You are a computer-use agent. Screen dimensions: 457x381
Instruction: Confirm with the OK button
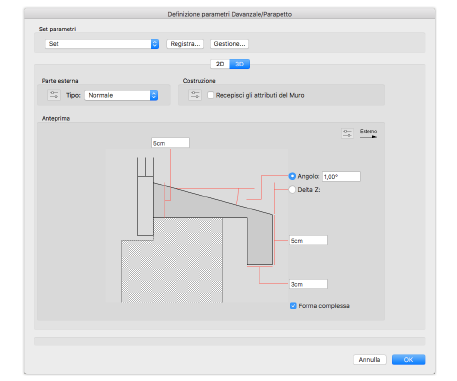click(x=408, y=359)
